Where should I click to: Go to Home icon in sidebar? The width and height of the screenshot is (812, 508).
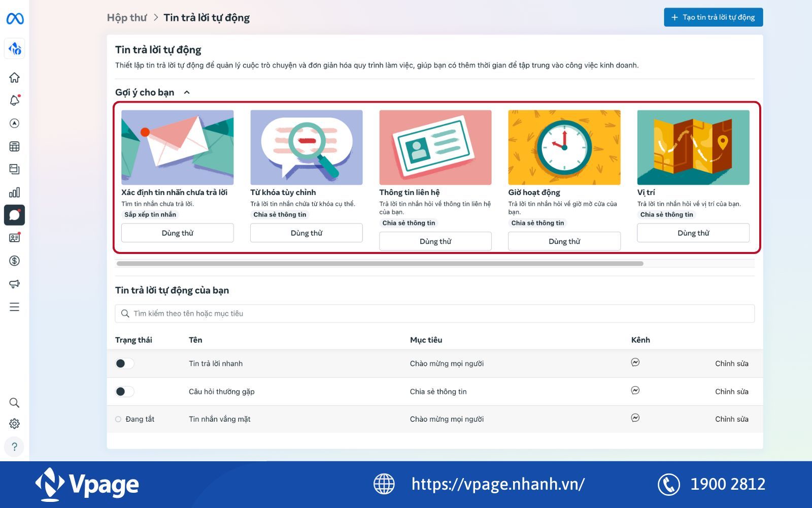[14, 78]
